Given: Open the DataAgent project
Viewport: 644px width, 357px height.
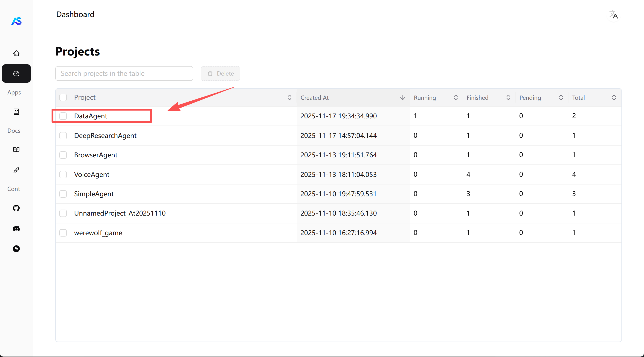Looking at the screenshot, I should pos(90,116).
